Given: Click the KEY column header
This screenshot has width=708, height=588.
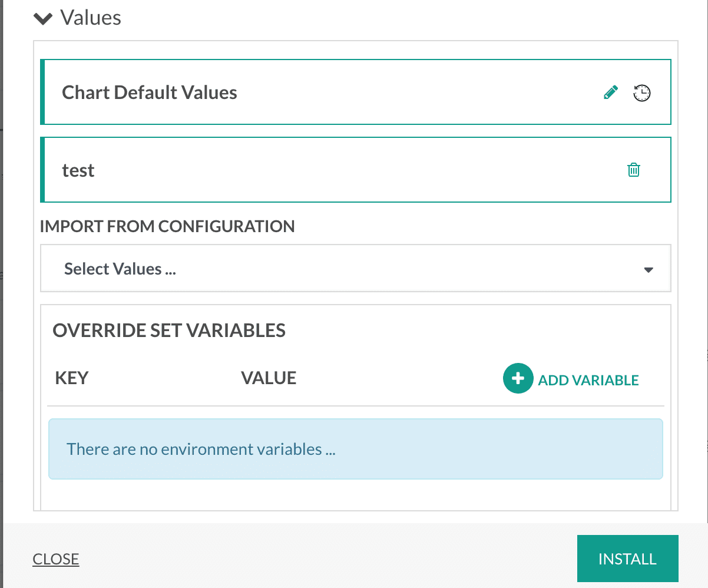Looking at the screenshot, I should [x=72, y=378].
